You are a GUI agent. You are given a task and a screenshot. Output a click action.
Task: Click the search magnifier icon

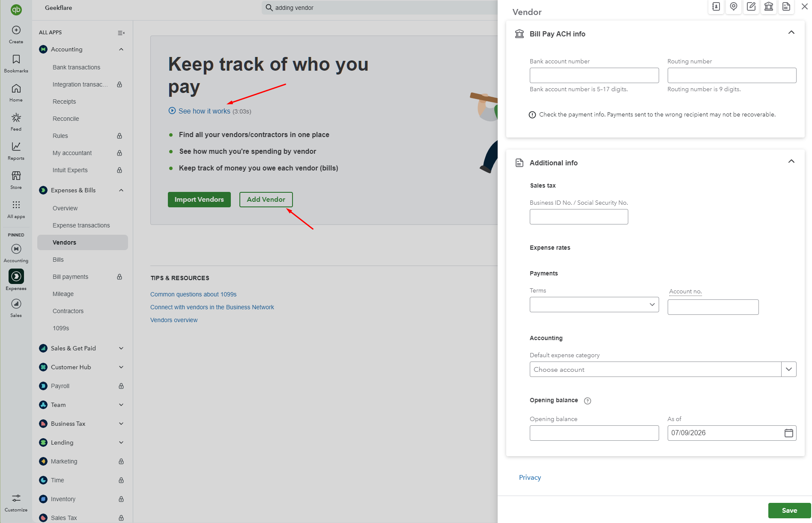tap(269, 8)
